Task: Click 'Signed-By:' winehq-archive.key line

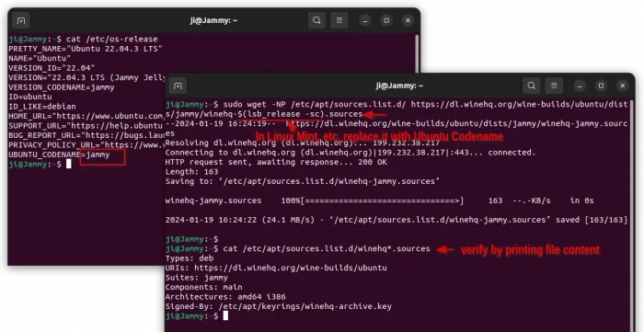Action: [279, 306]
